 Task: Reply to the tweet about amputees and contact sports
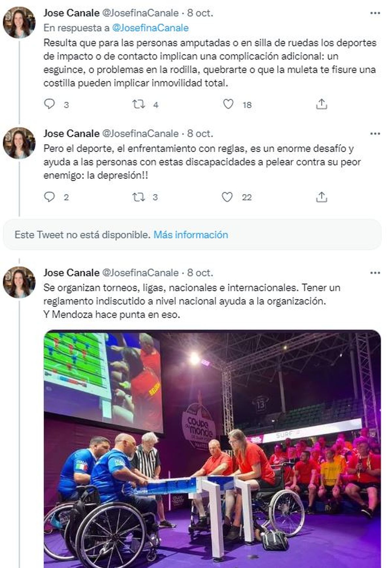click(49, 104)
